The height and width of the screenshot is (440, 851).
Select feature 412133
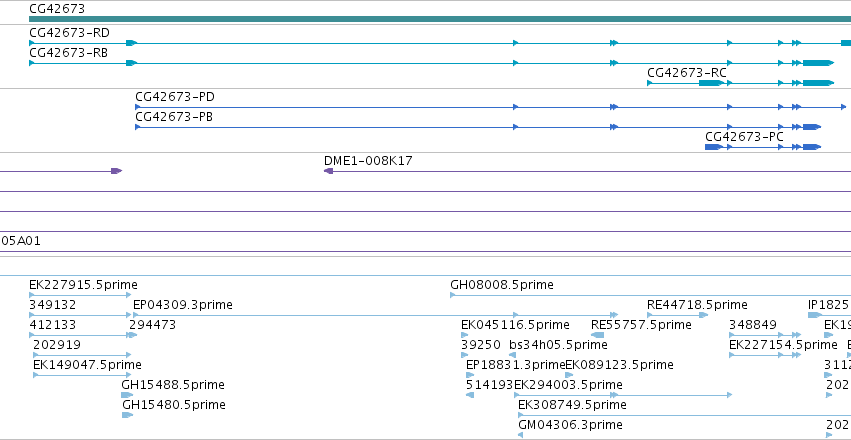[53, 325]
